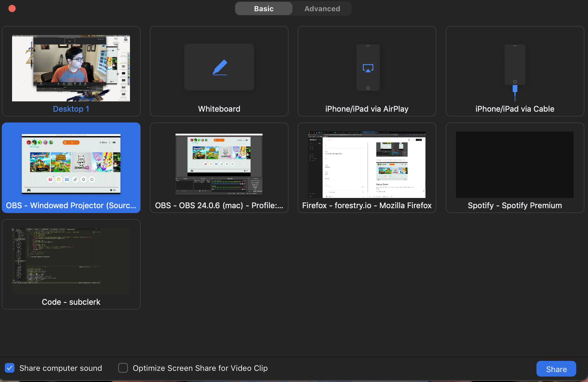Toggle advanced sharing settings tab
Screen dimensions: 588x382
(x=322, y=8)
